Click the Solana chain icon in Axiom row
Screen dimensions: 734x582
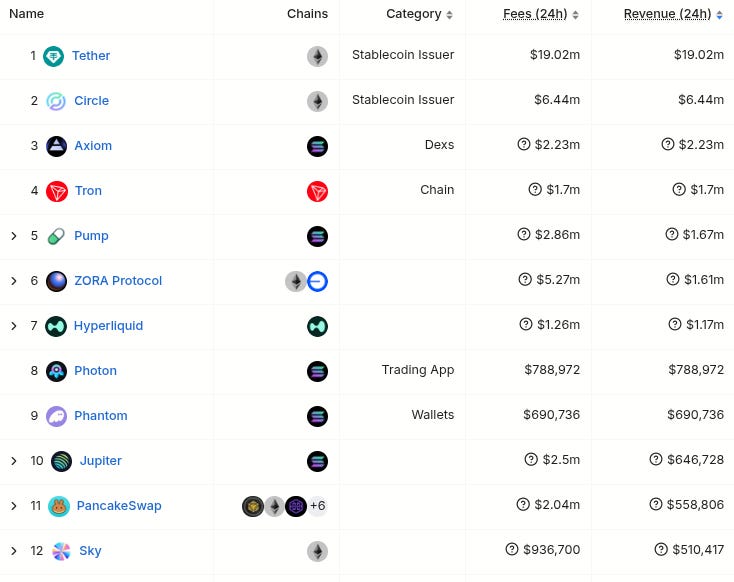pyautogui.click(x=317, y=146)
